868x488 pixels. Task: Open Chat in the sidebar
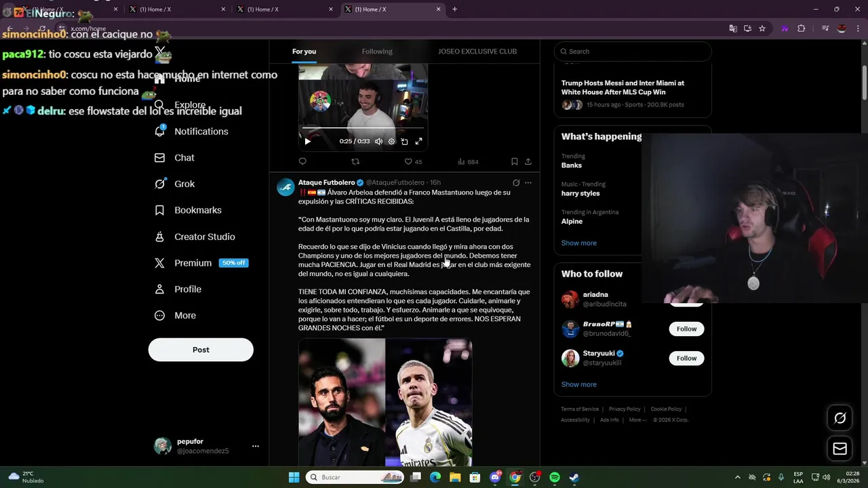point(175,158)
